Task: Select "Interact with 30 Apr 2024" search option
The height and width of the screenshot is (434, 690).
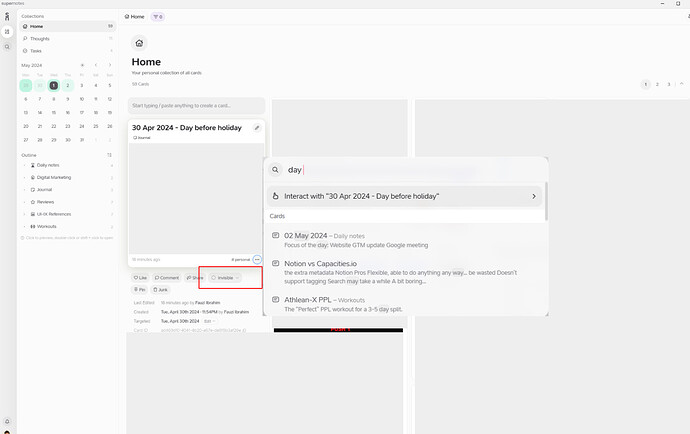Action: coord(405,196)
